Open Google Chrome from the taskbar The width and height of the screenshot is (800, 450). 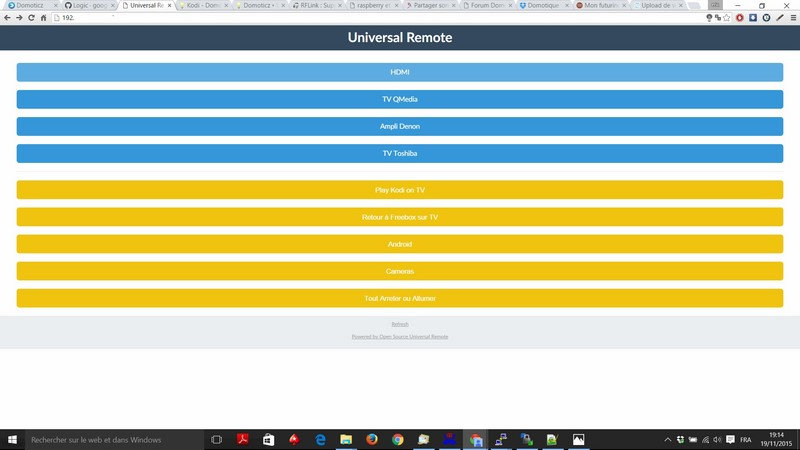pos(398,439)
